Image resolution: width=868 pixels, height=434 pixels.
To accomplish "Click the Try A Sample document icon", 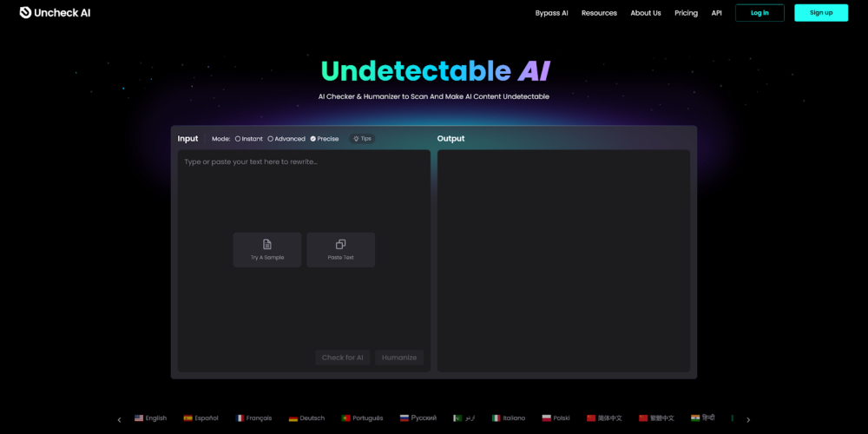I will tap(266, 244).
